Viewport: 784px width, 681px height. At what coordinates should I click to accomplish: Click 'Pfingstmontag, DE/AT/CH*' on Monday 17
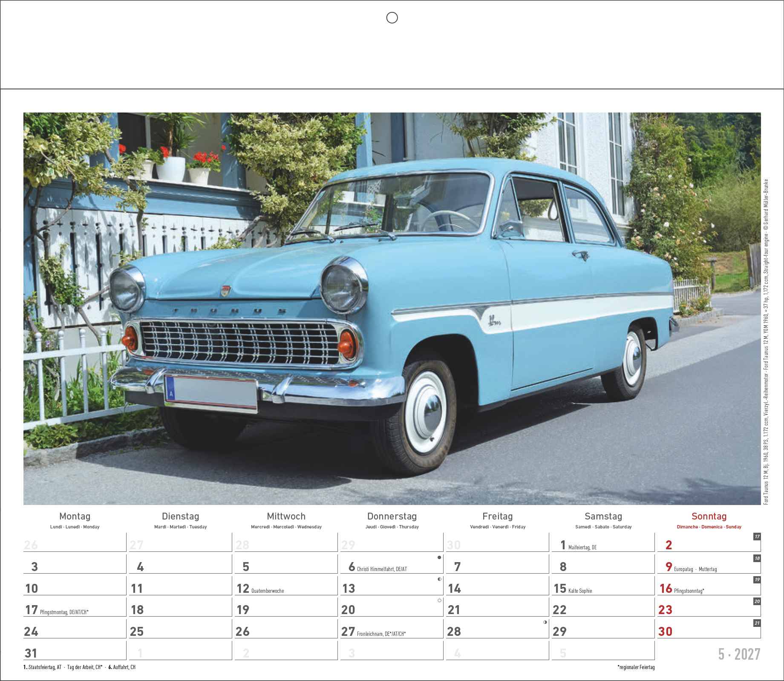64,612
